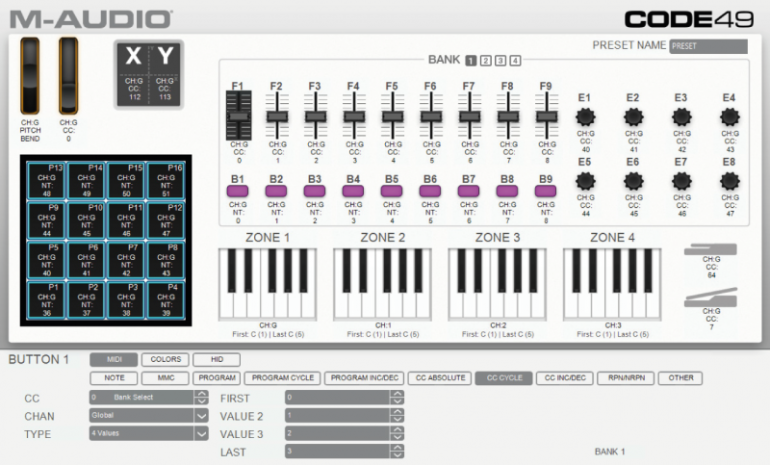Screen dimensions: 770x465
Task: Select the Zone 4 keyboard
Action: (612, 284)
